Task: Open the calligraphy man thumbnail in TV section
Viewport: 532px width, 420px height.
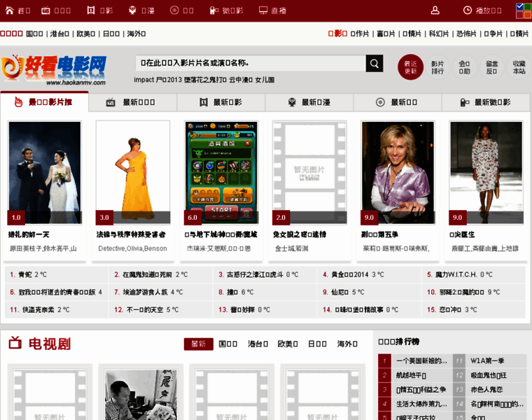Action: pyautogui.click(x=141, y=395)
